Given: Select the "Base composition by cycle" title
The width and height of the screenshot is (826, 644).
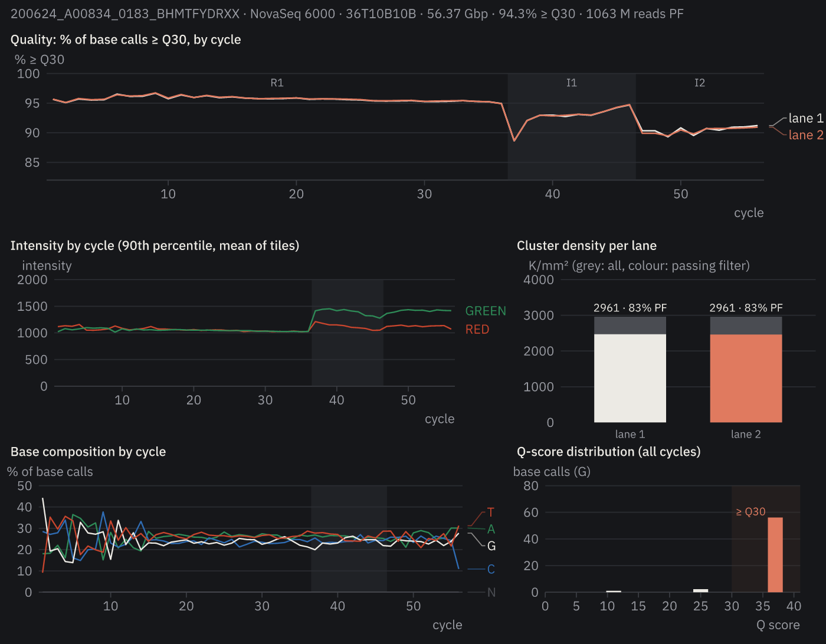Looking at the screenshot, I should click(x=88, y=452).
